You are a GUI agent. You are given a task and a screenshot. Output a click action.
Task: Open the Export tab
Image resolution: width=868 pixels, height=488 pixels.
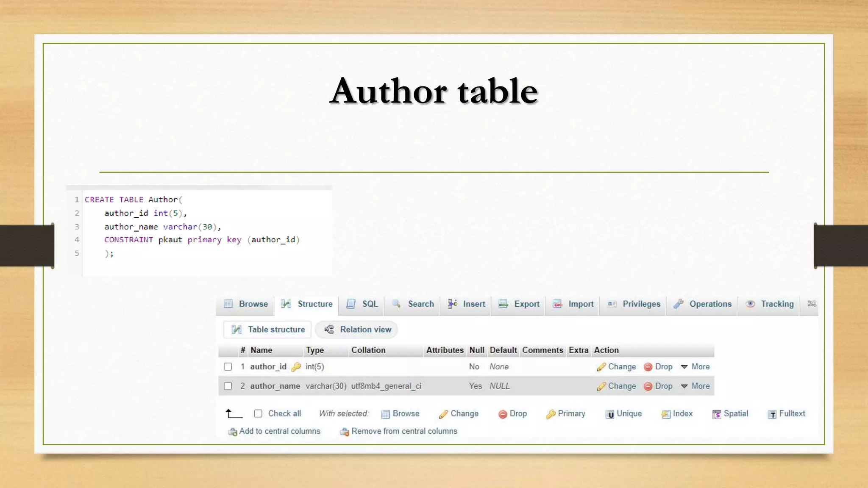[519, 304]
